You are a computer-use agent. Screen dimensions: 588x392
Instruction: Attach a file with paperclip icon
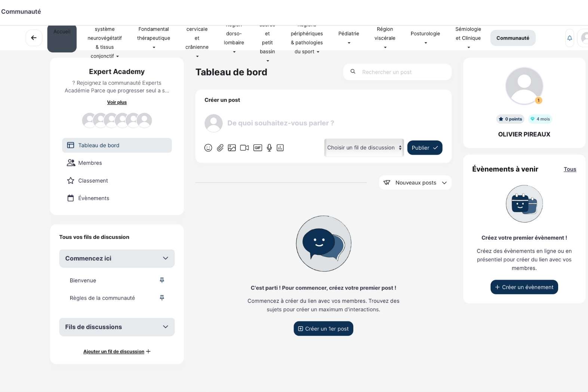[x=220, y=148]
